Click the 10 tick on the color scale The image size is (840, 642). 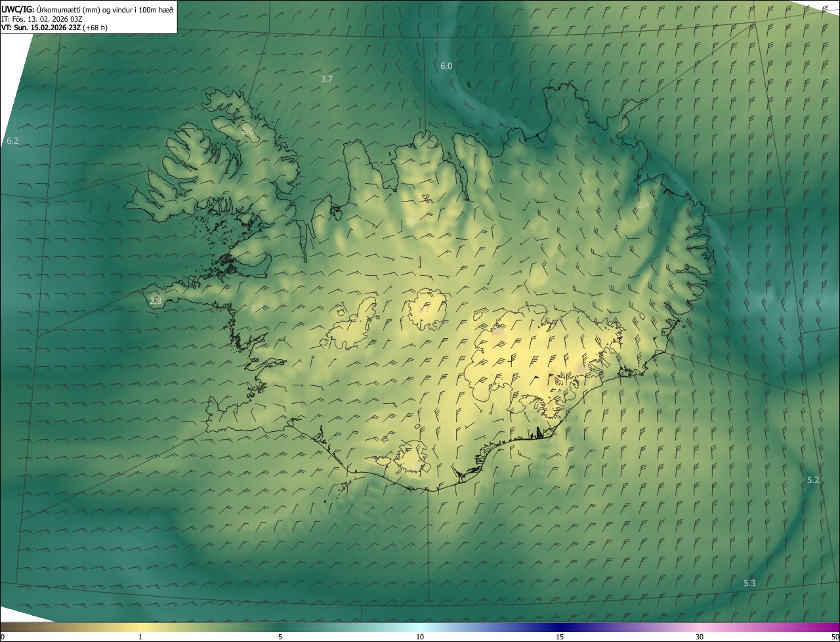coord(420,637)
